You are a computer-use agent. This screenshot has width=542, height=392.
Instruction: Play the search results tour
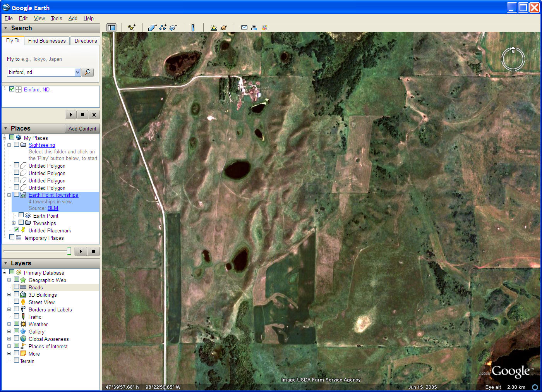71,115
